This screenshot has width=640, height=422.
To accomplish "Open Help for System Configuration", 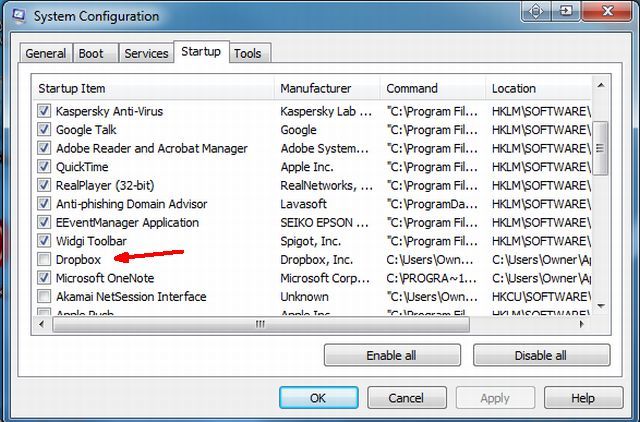I will pyautogui.click(x=583, y=398).
